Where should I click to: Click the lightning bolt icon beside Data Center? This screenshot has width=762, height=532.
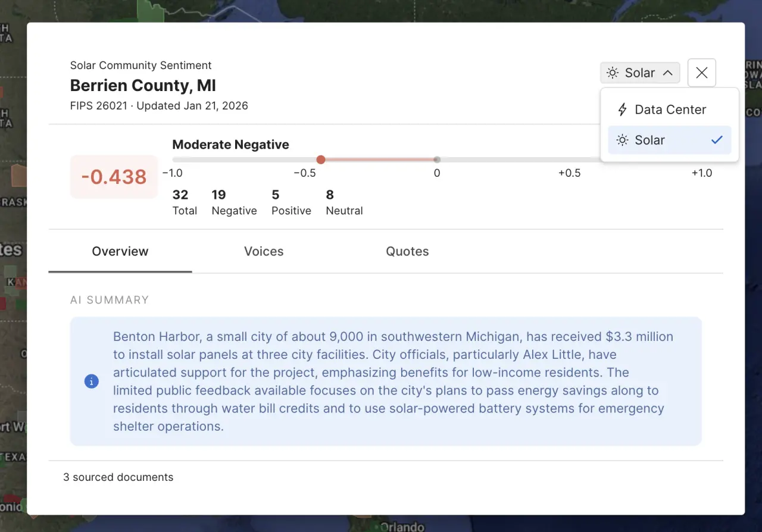pyautogui.click(x=622, y=109)
